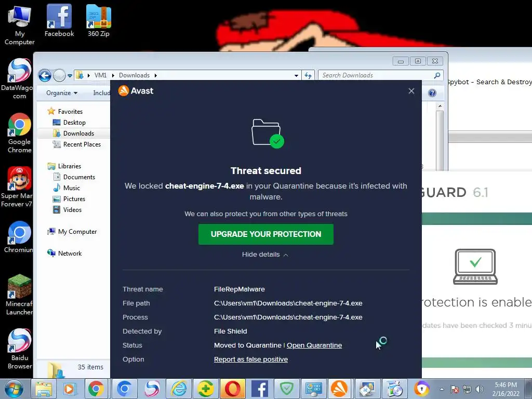Select Favorites in navigation pane
This screenshot has width=532, height=399.
click(x=70, y=111)
